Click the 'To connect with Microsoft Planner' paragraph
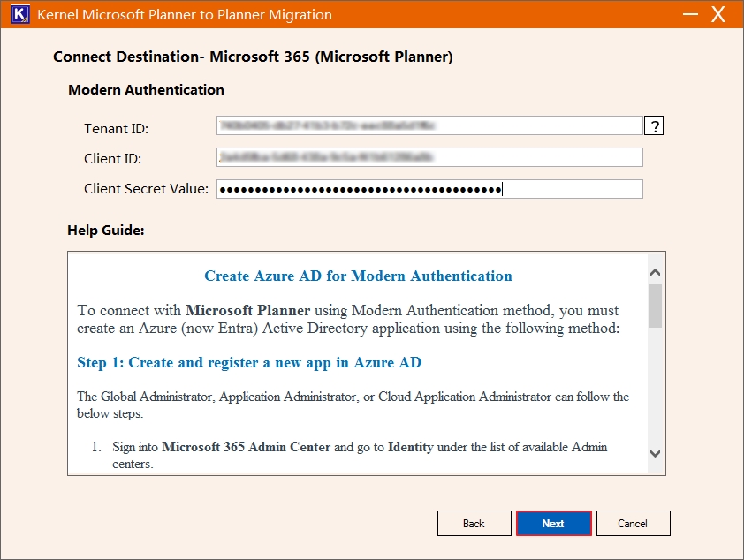744x560 pixels. click(x=348, y=319)
